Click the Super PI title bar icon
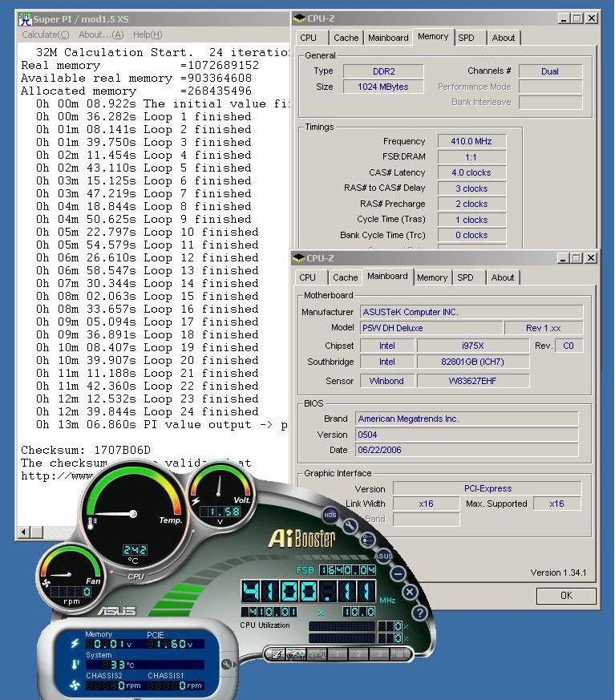This screenshot has height=700, width=615. pyautogui.click(x=26, y=18)
